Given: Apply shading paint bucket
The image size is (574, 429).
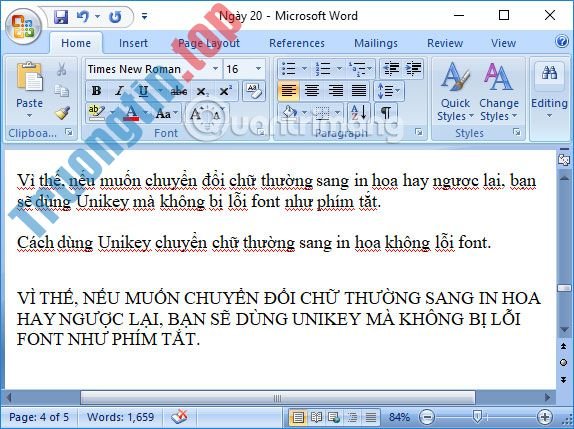Looking at the screenshot, I should tap(290, 112).
